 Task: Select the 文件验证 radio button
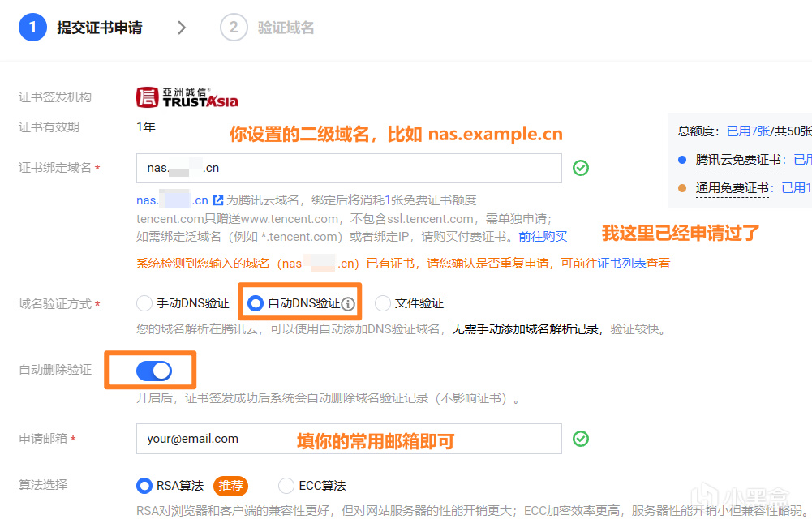382,302
